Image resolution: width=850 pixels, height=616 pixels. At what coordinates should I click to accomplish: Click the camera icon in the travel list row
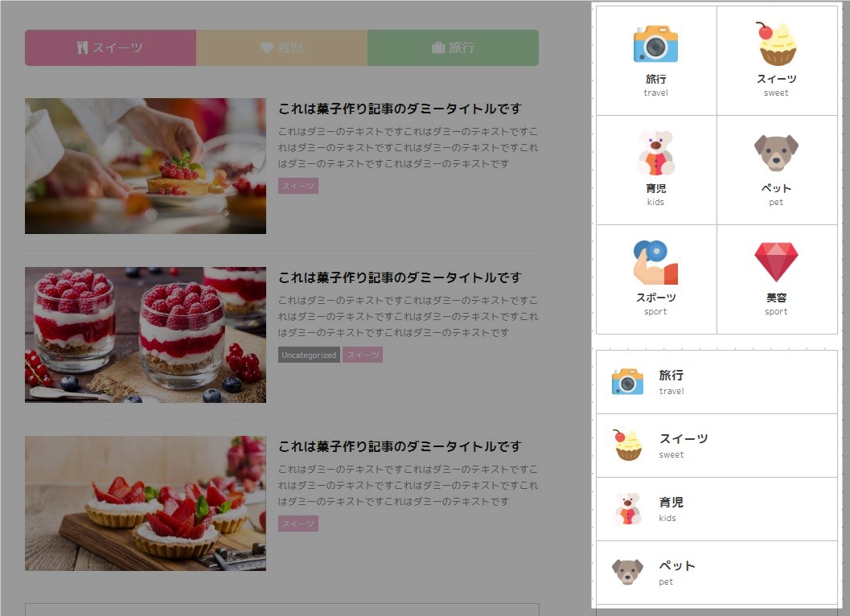click(x=628, y=382)
